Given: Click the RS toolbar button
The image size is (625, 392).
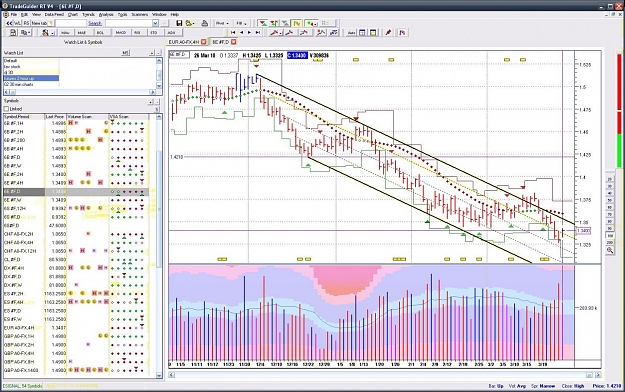Looking at the screenshot, I should click(26, 23).
